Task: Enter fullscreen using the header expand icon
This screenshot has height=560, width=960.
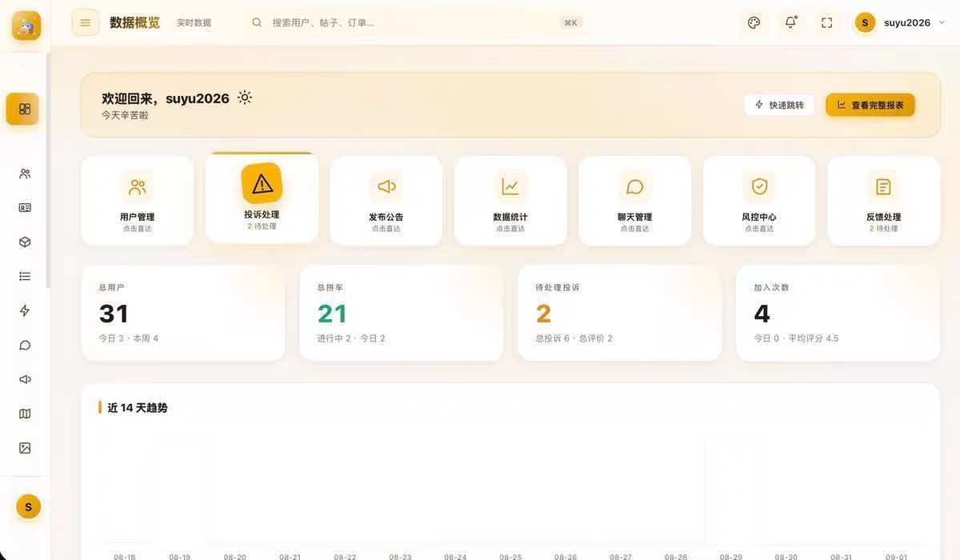Action: 827,22
